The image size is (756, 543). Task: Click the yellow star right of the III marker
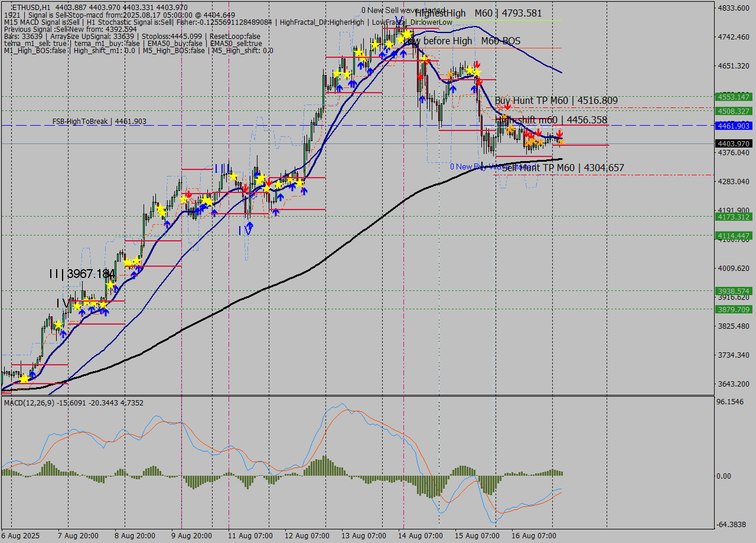pyautogui.click(x=233, y=176)
